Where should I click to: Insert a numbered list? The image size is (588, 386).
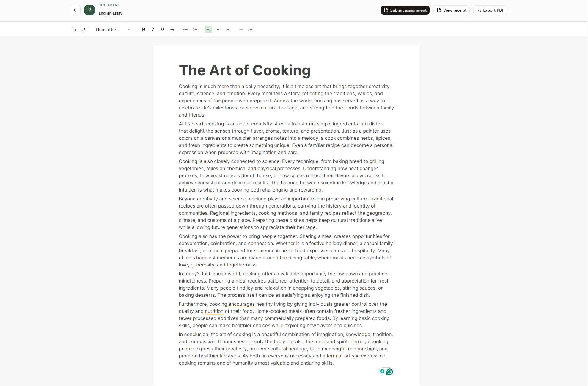pos(195,29)
